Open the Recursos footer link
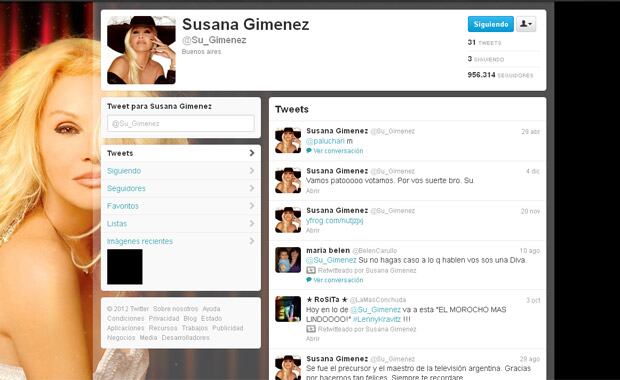The height and width of the screenshot is (380, 620). (163, 328)
